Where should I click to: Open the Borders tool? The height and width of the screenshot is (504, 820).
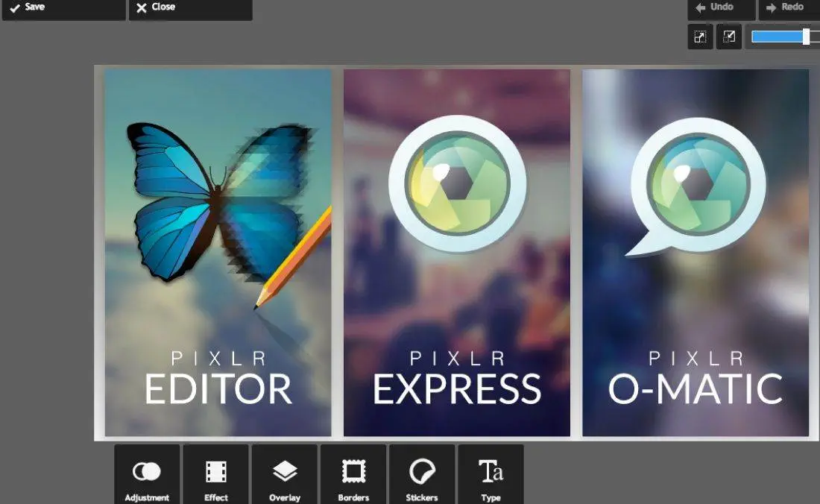[x=353, y=475]
